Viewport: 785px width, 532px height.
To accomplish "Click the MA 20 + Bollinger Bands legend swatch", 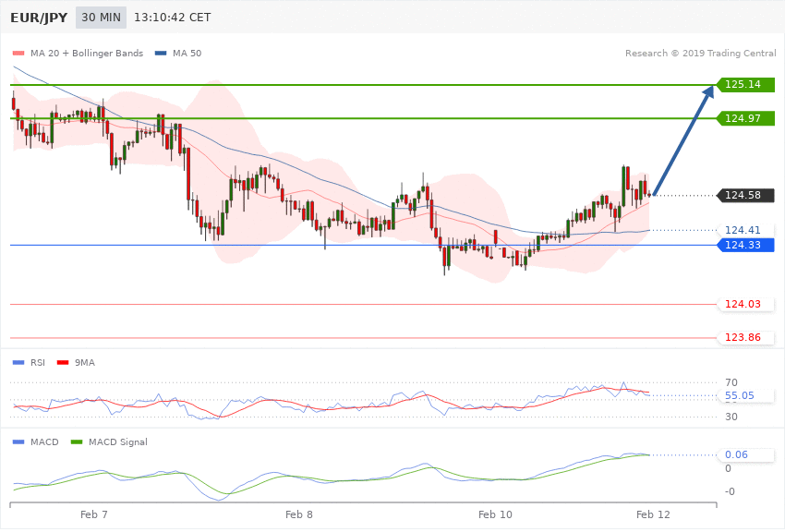I will [x=18, y=53].
